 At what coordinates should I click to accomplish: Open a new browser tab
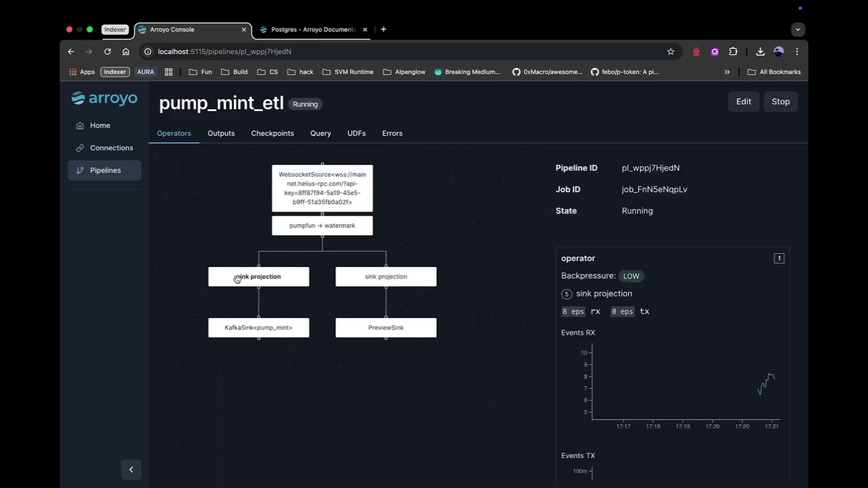383,29
